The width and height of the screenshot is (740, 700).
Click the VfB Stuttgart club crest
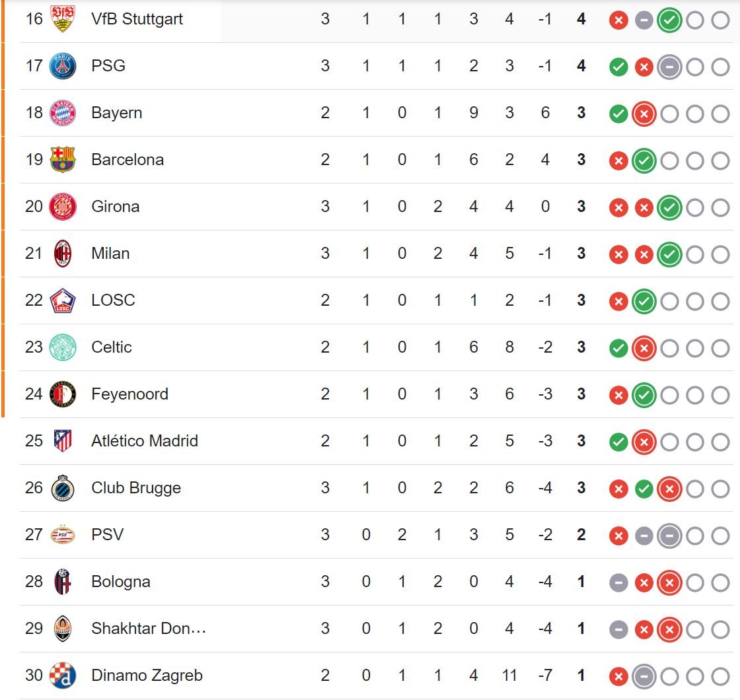pos(63,19)
